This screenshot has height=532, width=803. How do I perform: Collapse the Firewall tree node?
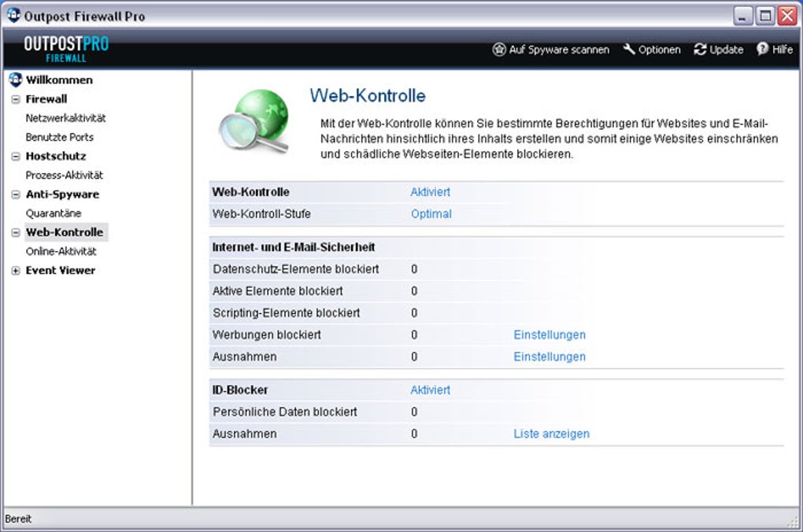[x=16, y=99]
